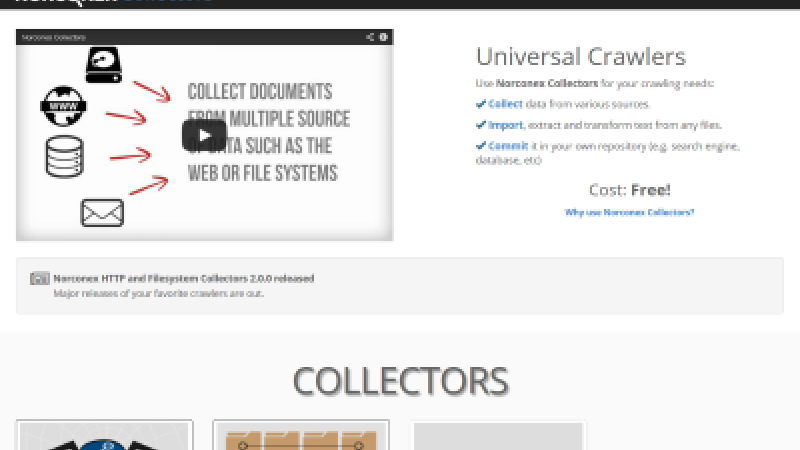The width and height of the screenshot is (800, 450).
Task: Click the checkmark icon beside Commit
Action: [x=481, y=146]
